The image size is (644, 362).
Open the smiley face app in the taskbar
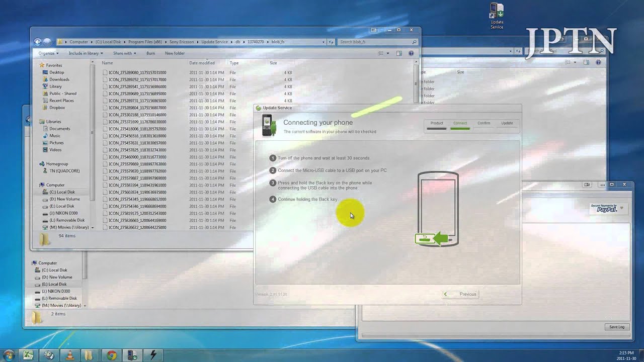[49, 355]
